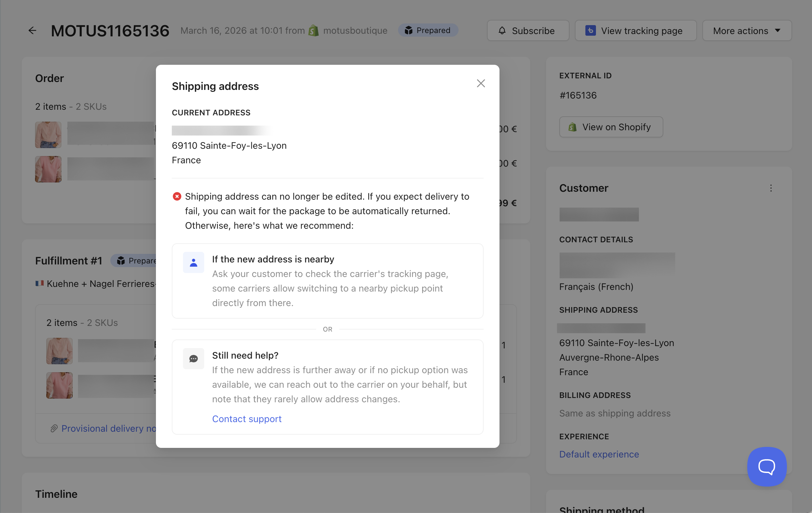812x513 pixels.
Task: Close the Shipping address dialog
Action: click(481, 83)
